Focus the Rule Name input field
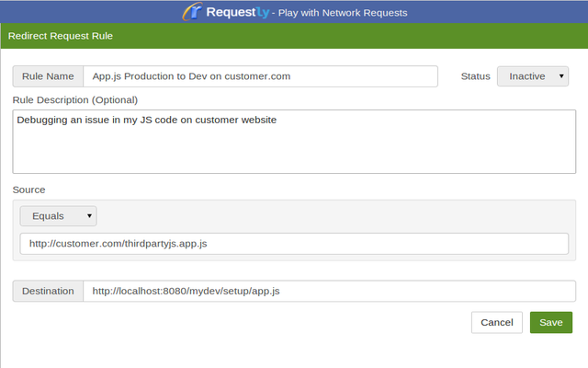588x368 pixels. pyautogui.click(x=260, y=76)
